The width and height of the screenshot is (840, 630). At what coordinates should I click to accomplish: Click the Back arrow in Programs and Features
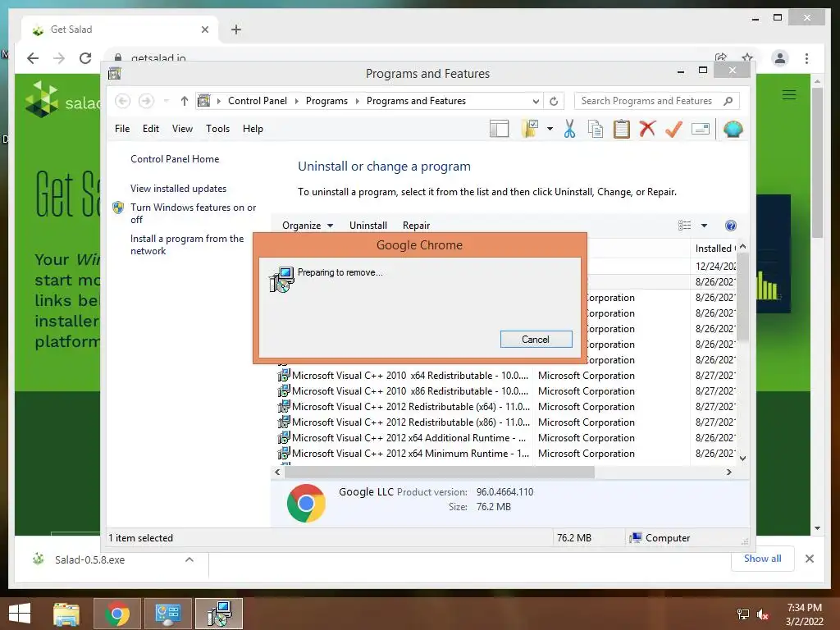click(x=123, y=101)
